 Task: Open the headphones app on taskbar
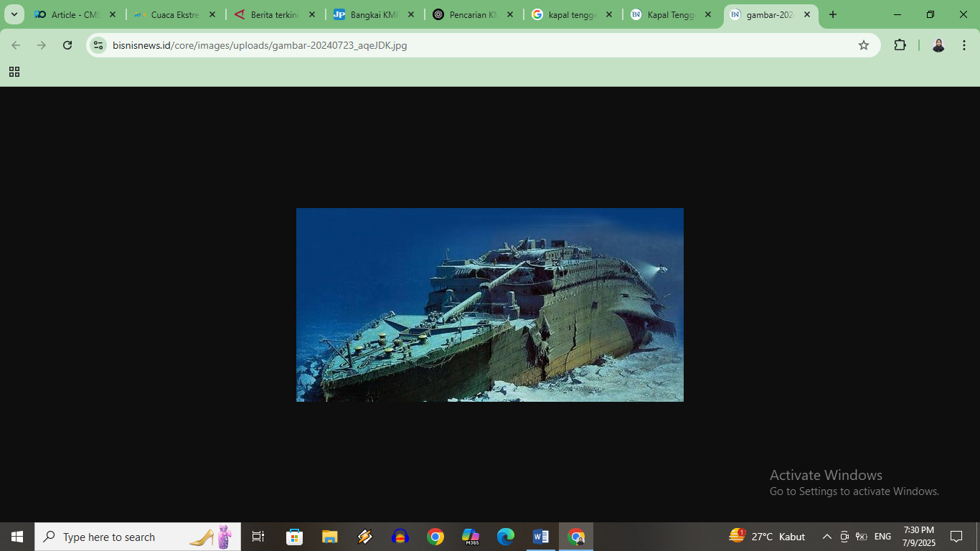[400, 537]
